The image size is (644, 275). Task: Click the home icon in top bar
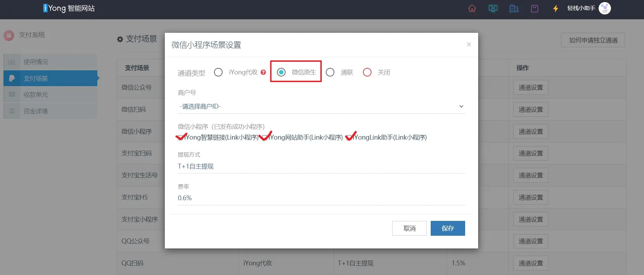[472, 9]
